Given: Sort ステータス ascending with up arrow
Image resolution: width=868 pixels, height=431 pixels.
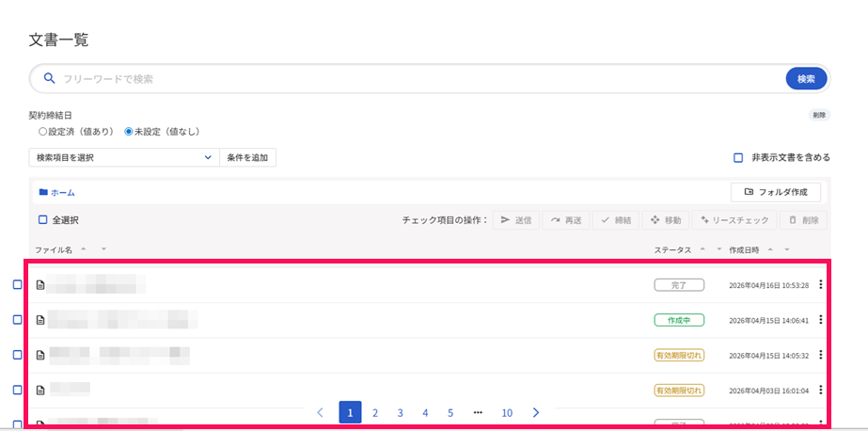Looking at the screenshot, I should [x=702, y=249].
